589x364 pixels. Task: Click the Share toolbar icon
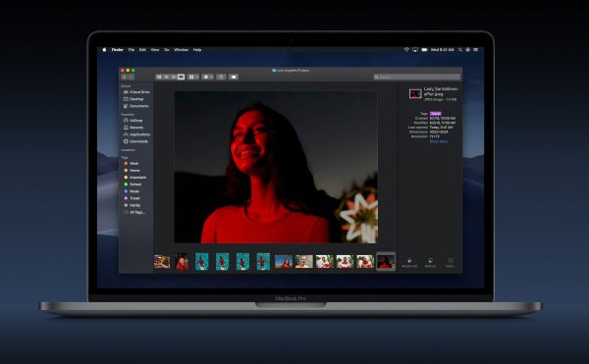(221, 77)
